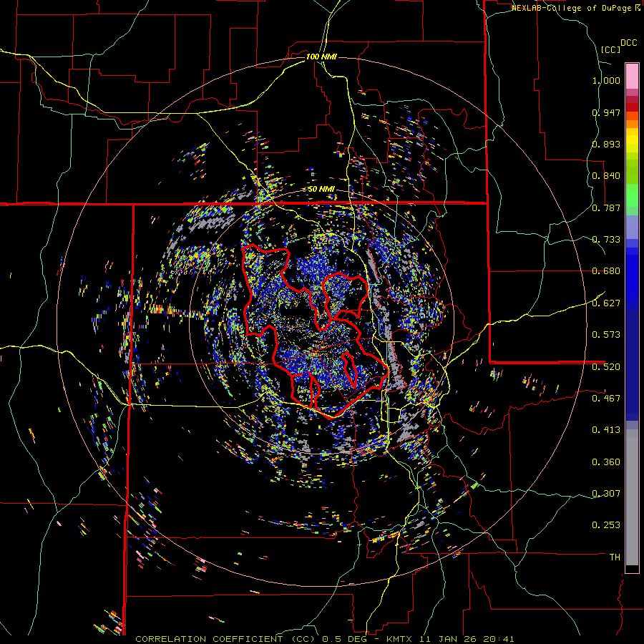Click the "[CC]" units label
The height and width of the screenshot is (644, 644).
click(610, 49)
